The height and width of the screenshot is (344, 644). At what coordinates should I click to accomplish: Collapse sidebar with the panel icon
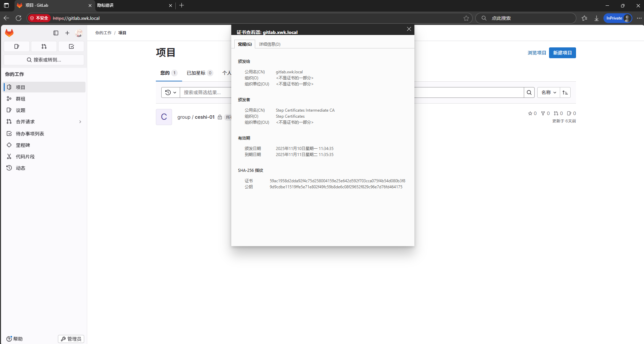[x=56, y=33]
